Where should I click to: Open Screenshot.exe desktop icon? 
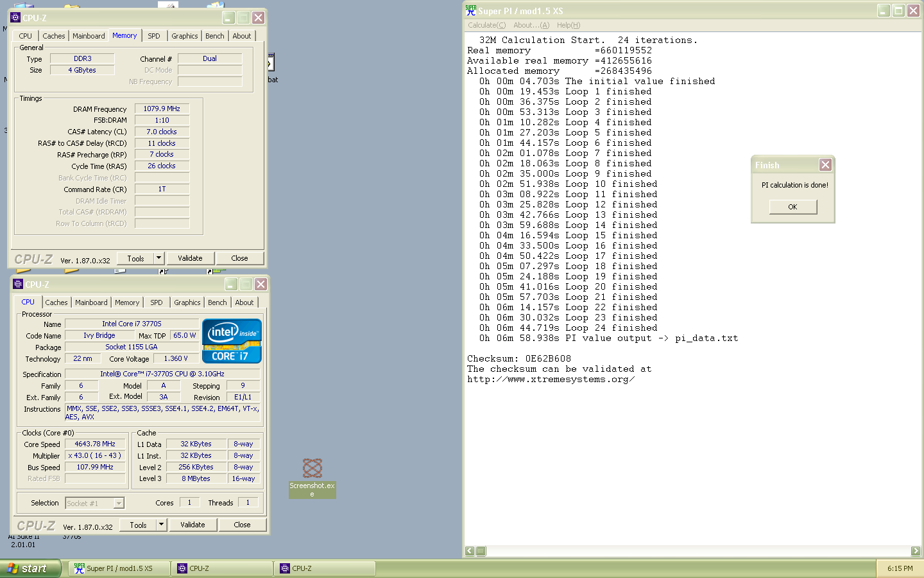(312, 478)
